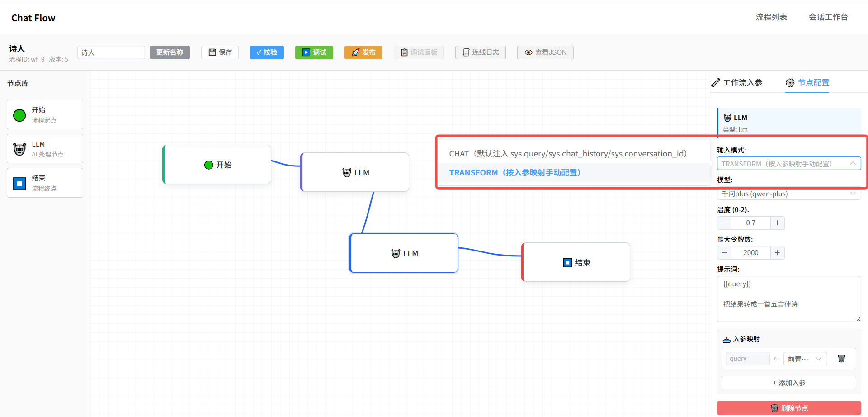
Task: Click the 更新名称 button
Action: 170,52
